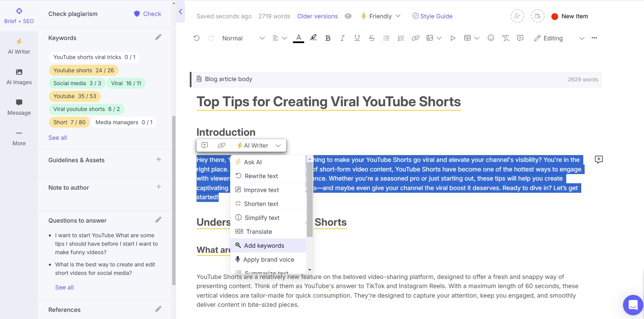Insert an emoji

pyautogui.click(x=491, y=38)
